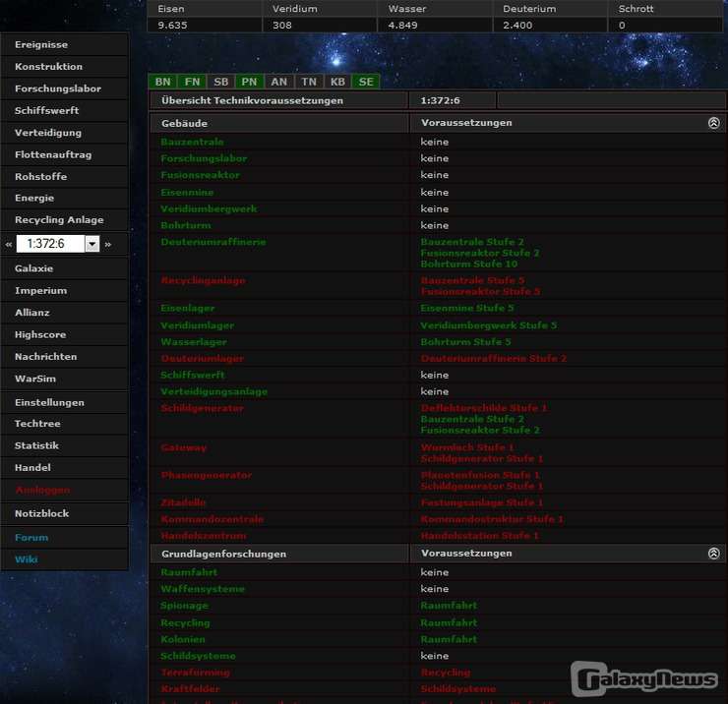Click the red Recyclinganlage building name
728x704 pixels.
point(203,280)
